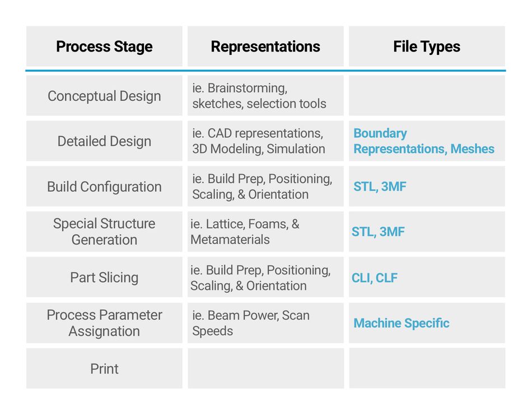This screenshot has height=415, width=532.
Task: Click the CAD representations, 3D Modeling cell
Action: click(x=265, y=141)
